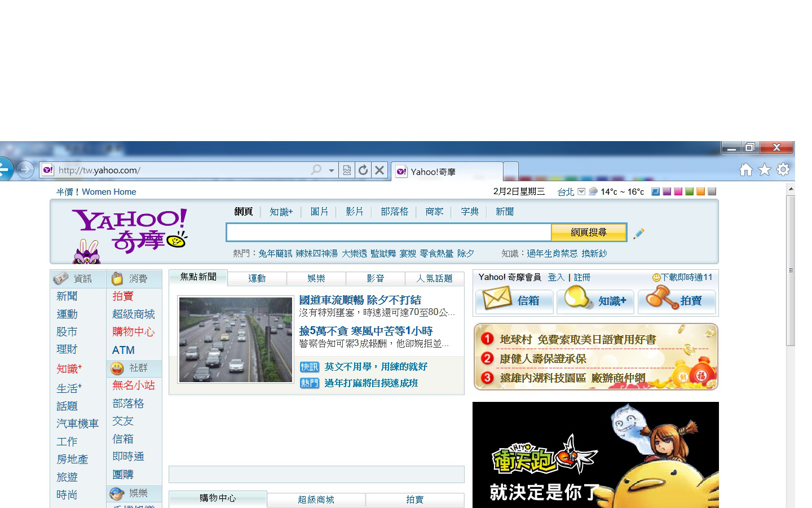Open the 衝天跑 game advertisement banner
Image resolution: width=812 pixels, height=508 pixels.
tap(595, 455)
